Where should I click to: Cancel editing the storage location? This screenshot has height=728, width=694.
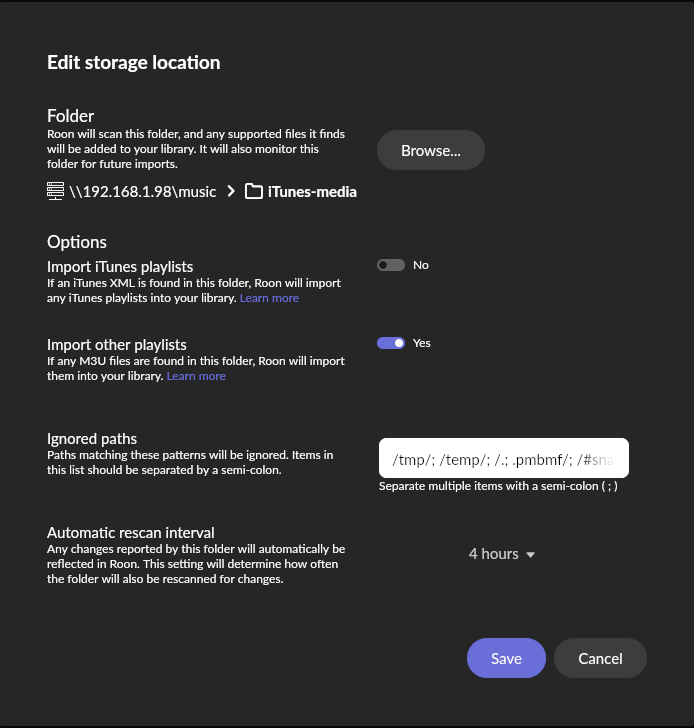600,658
